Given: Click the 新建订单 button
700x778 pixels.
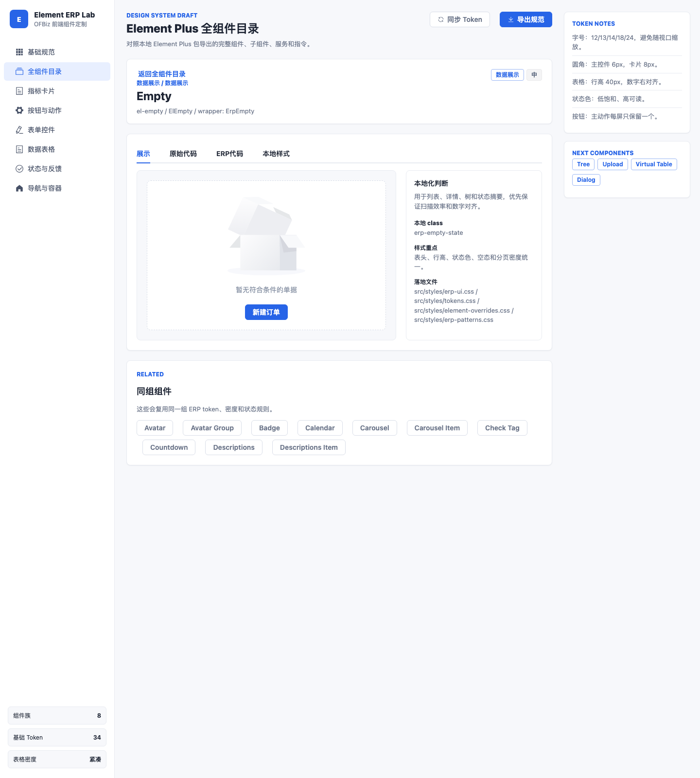Looking at the screenshot, I should [x=266, y=312].
